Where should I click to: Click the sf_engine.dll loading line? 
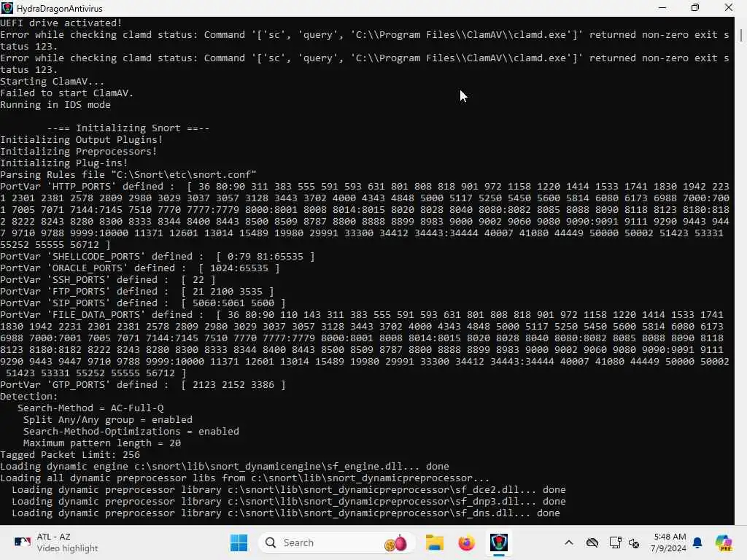tap(225, 466)
